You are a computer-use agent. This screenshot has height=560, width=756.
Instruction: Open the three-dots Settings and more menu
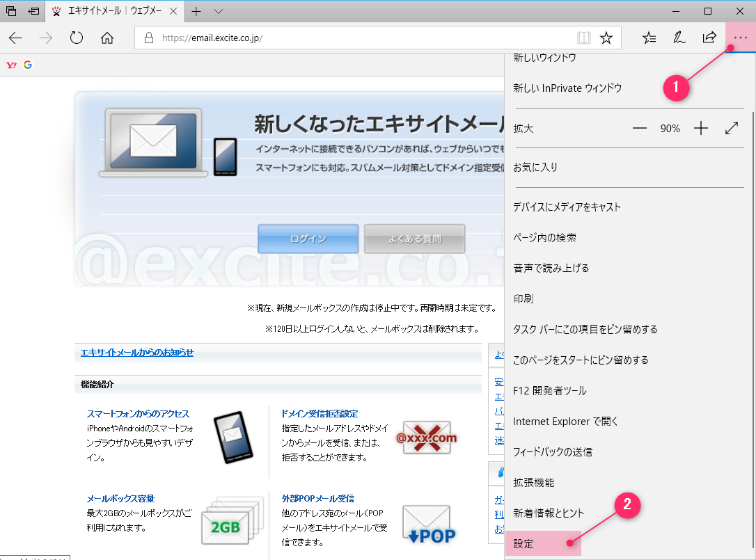point(740,38)
